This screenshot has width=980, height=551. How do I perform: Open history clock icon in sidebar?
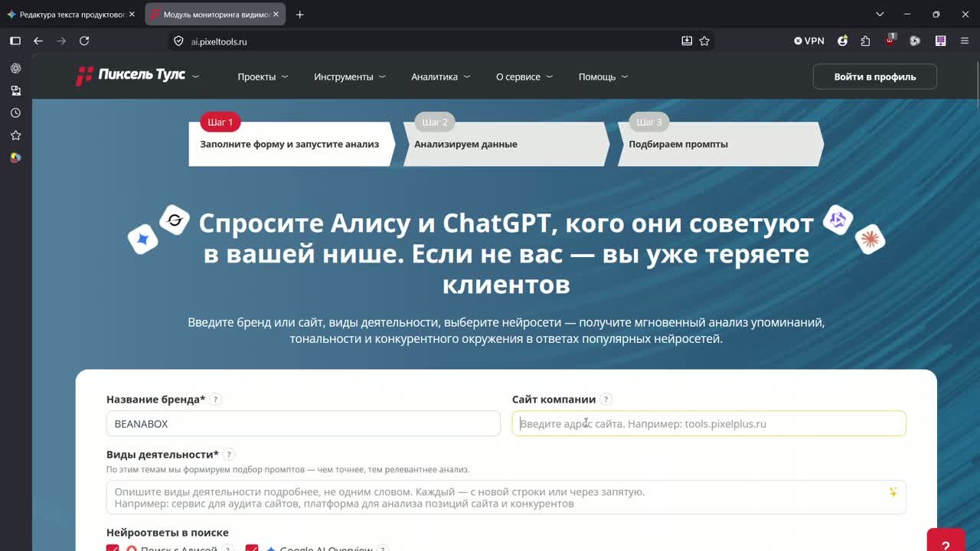pos(15,112)
